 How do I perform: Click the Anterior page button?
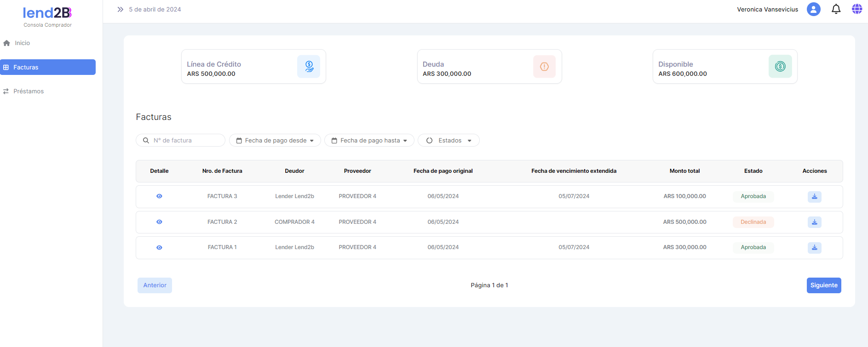(155, 285)
